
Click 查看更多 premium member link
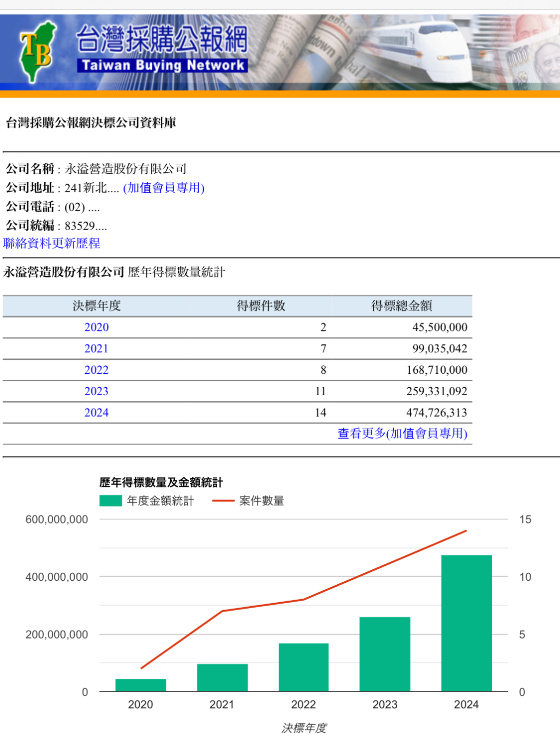tap(402, 434)
